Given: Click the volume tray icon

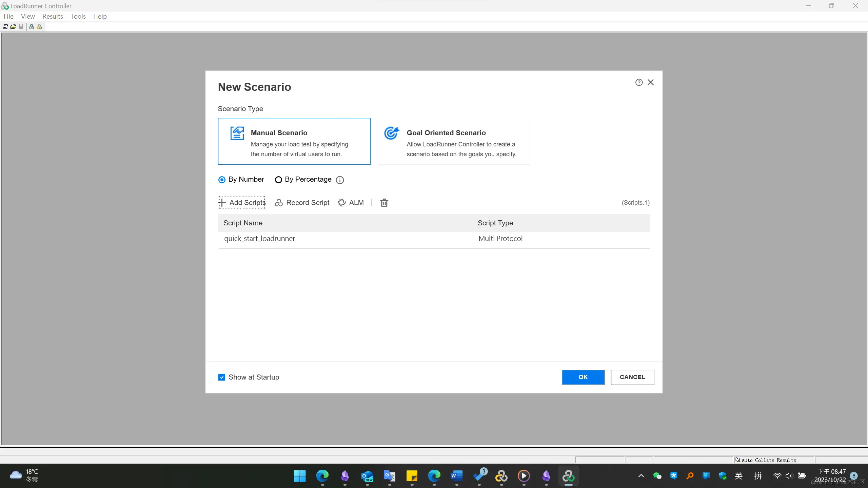Looking at the screenshot, I should coord(789,476).
